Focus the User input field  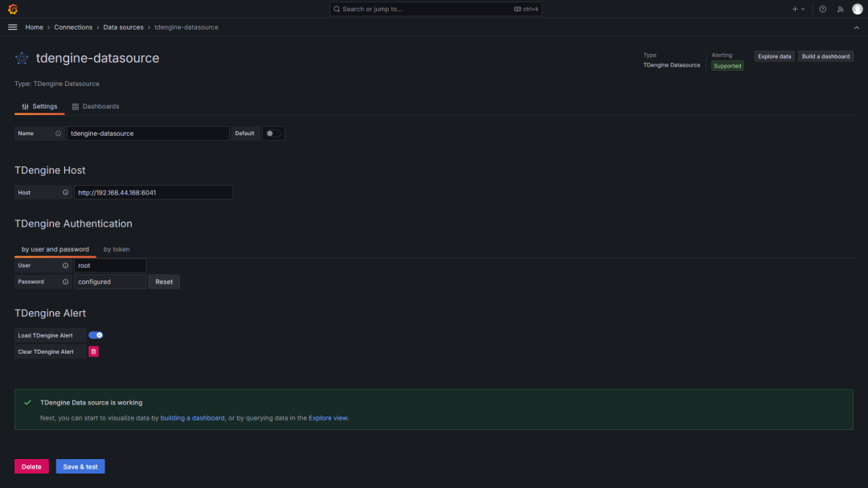coord(109,265)
